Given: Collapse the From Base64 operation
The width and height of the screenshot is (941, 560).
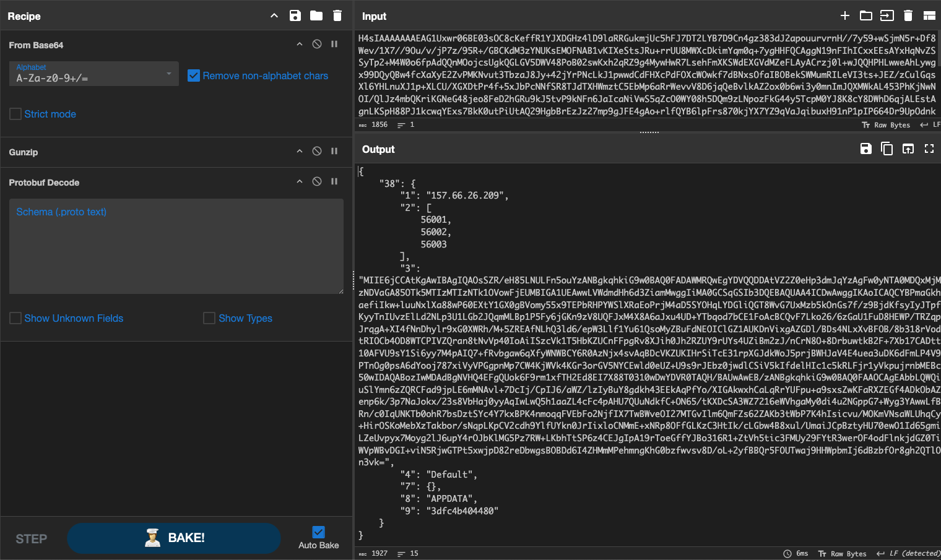Looking at the screenshot, I should (300, 45).
